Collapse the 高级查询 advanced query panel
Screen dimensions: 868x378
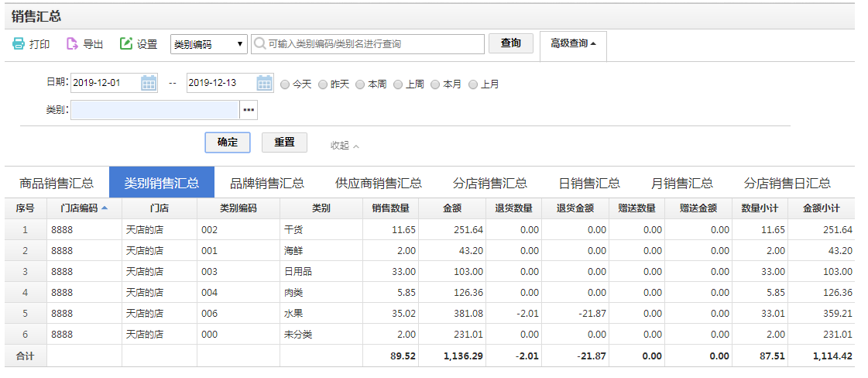tap(573, 43)
